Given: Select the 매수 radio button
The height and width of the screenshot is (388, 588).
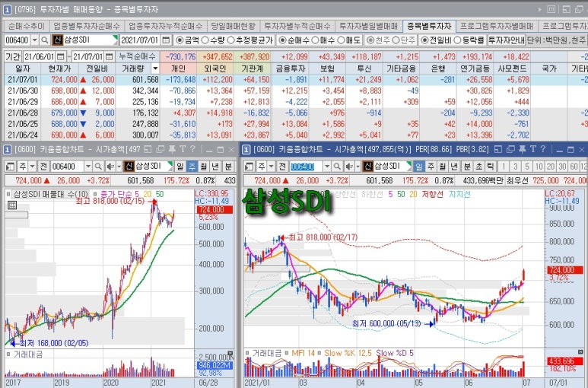Looking at the screenshot, I should 315,40.
